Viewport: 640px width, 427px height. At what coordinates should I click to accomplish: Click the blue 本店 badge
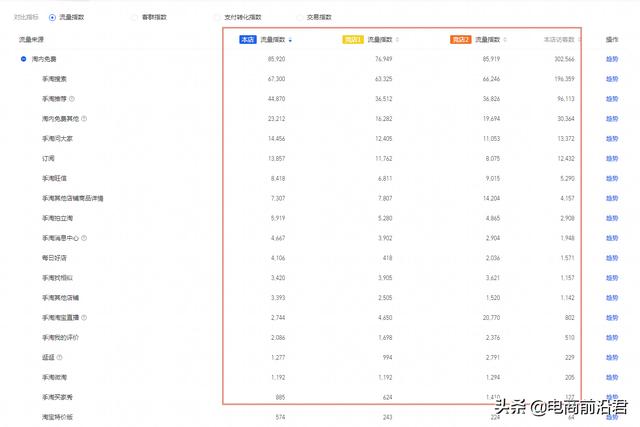(247, 40)
